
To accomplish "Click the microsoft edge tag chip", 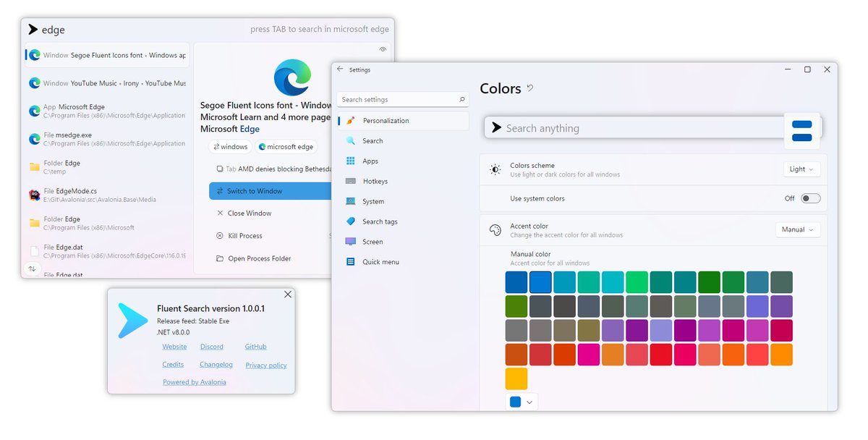I will (286, 147).
